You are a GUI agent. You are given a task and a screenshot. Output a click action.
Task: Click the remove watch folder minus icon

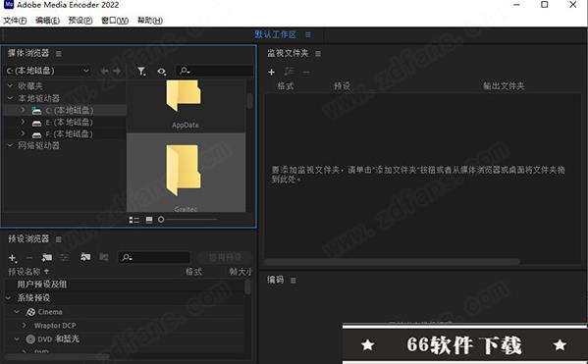point(306,72)
